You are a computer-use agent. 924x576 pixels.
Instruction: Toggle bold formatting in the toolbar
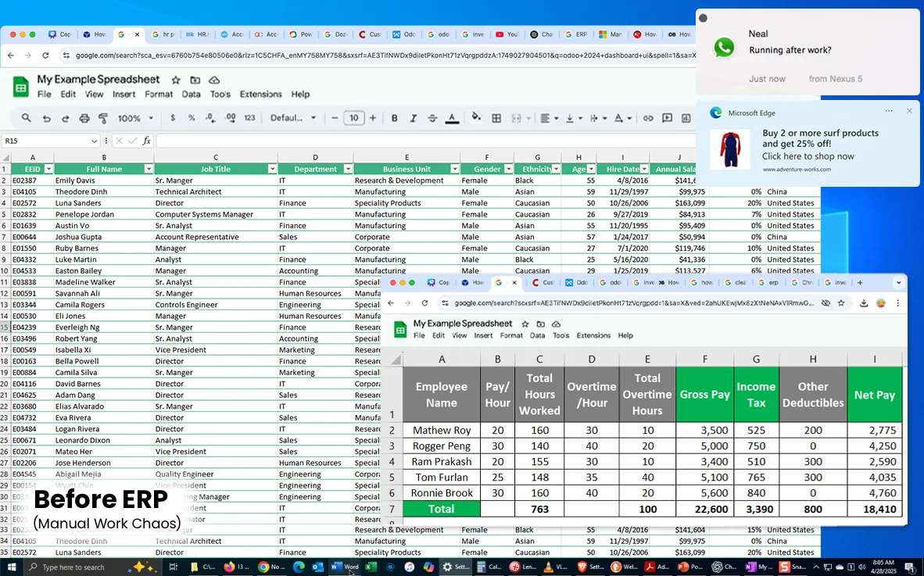coord(395,118)
